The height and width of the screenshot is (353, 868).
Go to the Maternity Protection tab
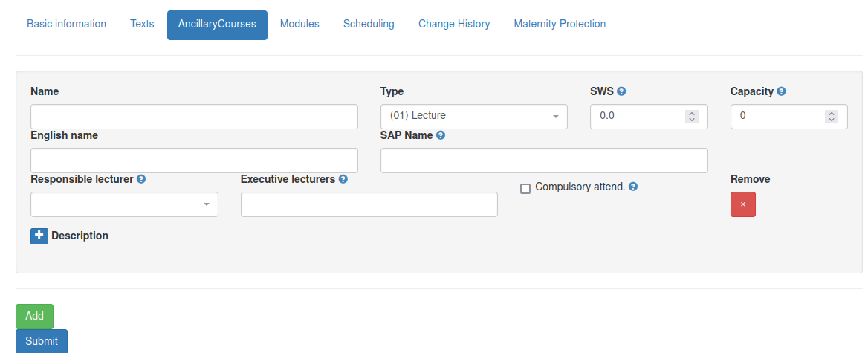pos(560,25)
